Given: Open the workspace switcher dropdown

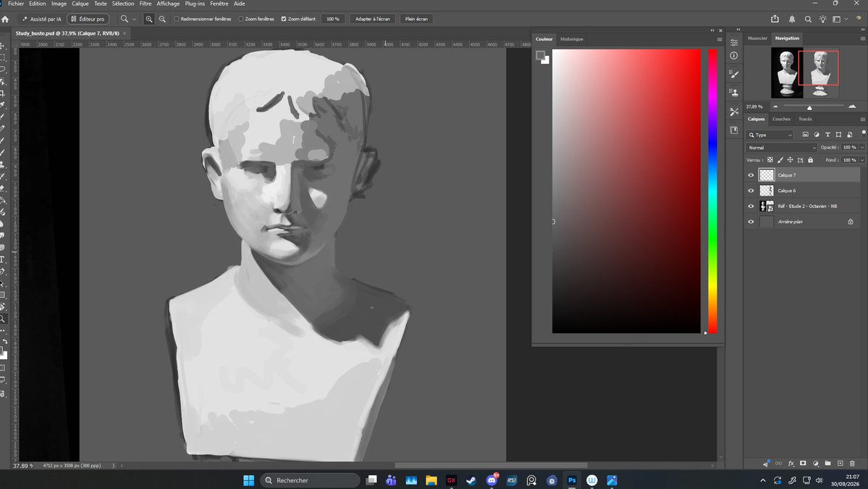Looking at the screenshot, I should pos(839,19).
